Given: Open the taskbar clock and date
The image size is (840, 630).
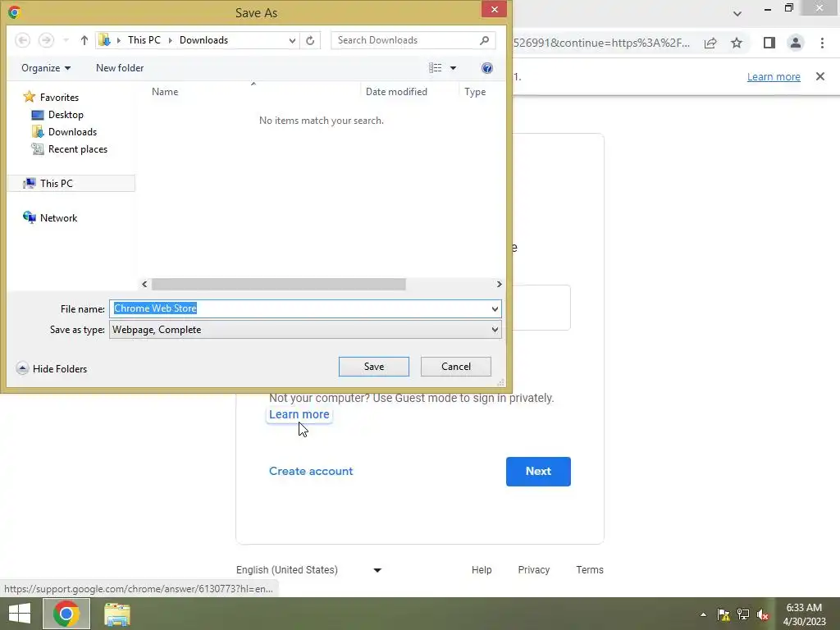Looking at the screenshot, I should (804, 614).
